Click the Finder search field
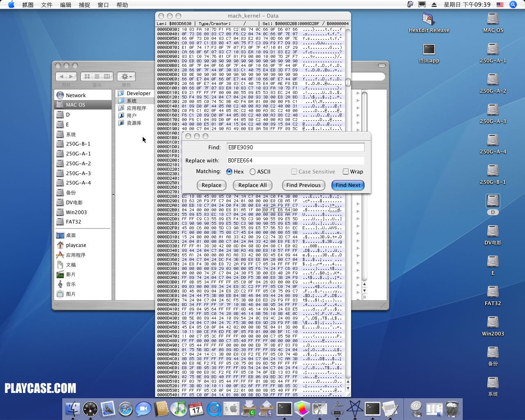525x420 pixels. [x=368, y=76]
